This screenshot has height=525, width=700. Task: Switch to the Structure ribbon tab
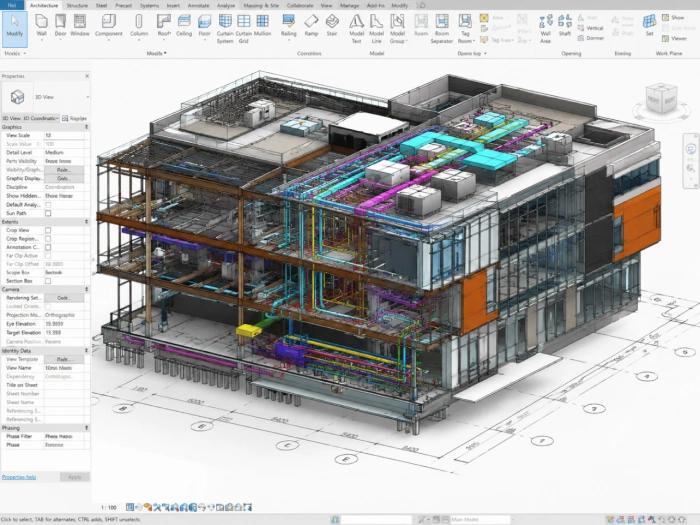click(77, 5)
